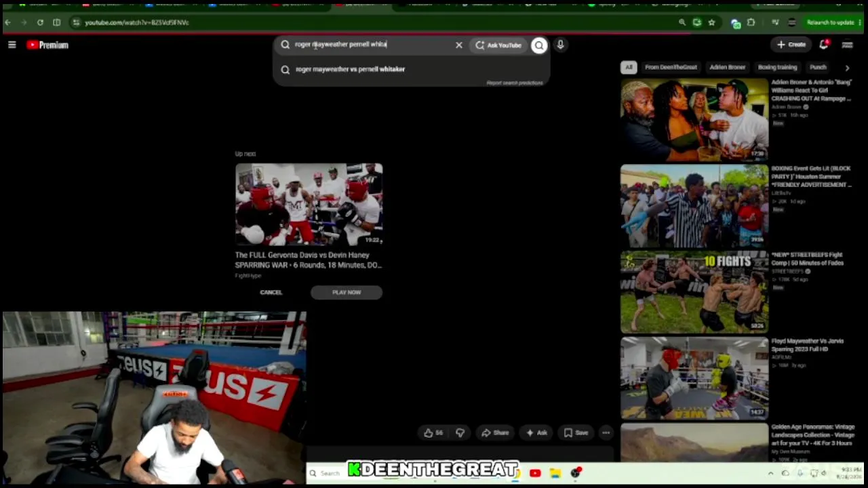Open YouTube notifications bell
The height and width of the screenshot is (488, 868).
(824, 45)
